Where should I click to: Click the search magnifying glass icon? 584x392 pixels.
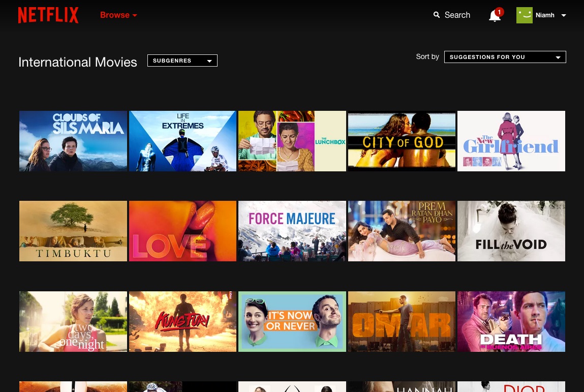(x=437, y=15)
